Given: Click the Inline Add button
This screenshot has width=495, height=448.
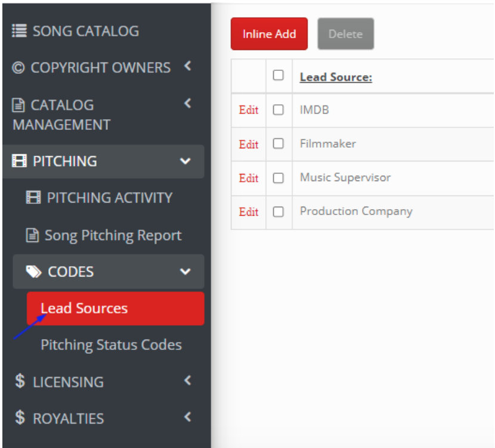Looking at the screenshot, I should click(269, 34).
